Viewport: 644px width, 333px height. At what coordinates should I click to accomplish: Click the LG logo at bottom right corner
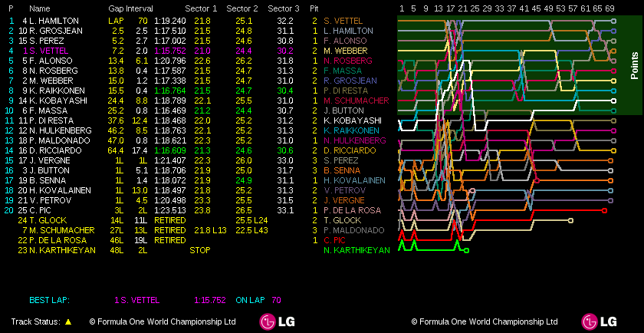point(599,321)
